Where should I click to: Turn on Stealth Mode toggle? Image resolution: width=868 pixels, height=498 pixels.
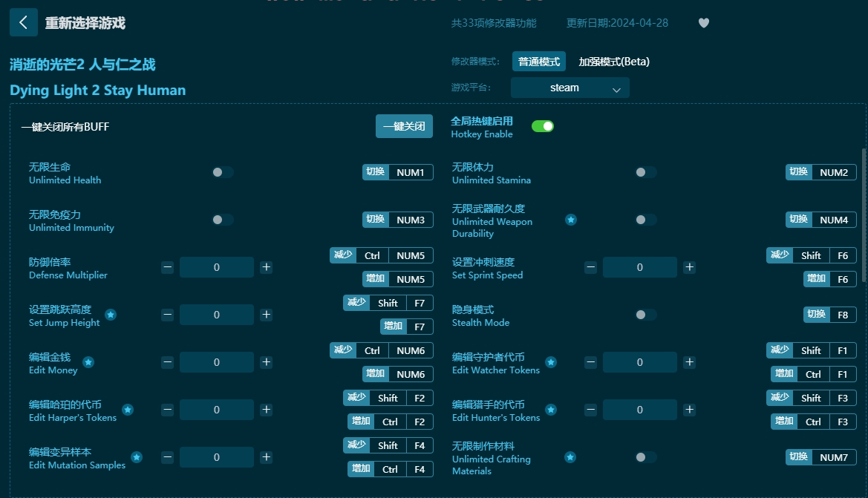pyautogui.click(x=645, y=315)
